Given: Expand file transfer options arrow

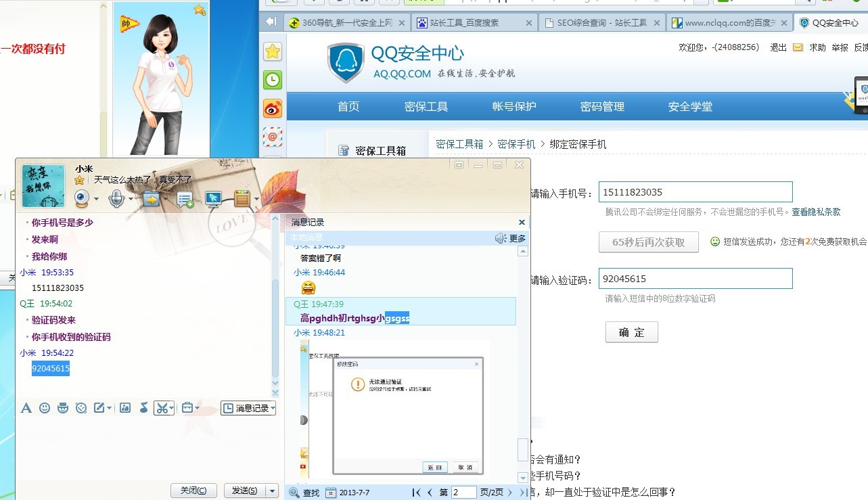Looking at the screenshot, I should (x=164, y=199).
